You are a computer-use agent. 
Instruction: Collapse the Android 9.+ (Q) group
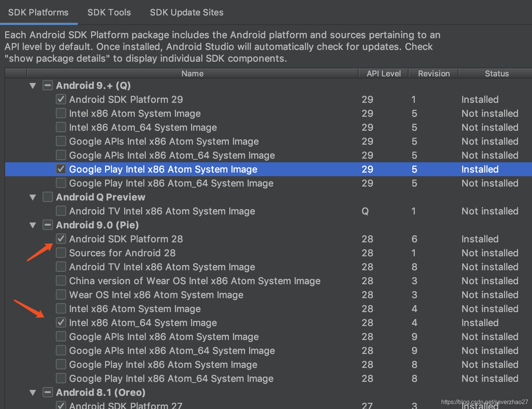pos(33,86)
